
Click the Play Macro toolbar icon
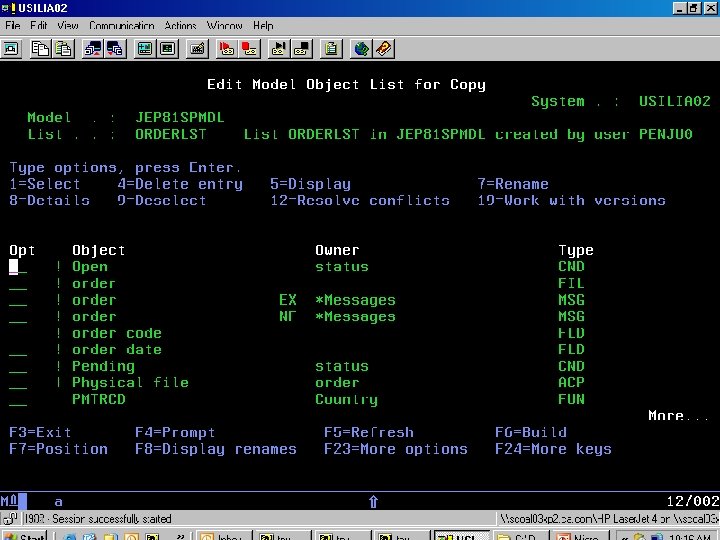pos(279,49)
